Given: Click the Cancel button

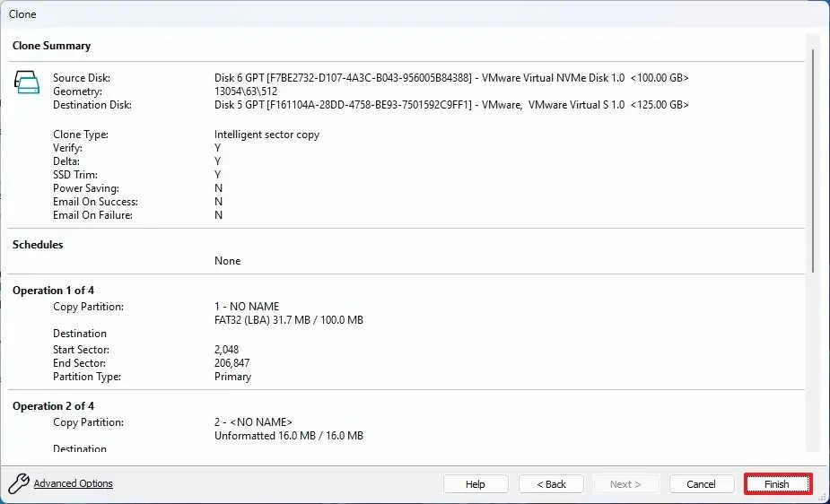Looking at the screenshot, I should pyautogui.click(x=702, y=484).
